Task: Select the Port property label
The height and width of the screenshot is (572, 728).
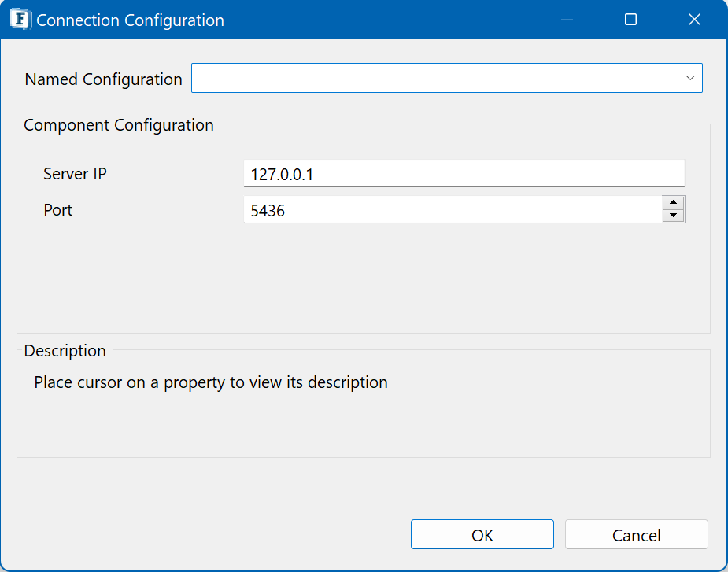Action: (x=58, y=210)
